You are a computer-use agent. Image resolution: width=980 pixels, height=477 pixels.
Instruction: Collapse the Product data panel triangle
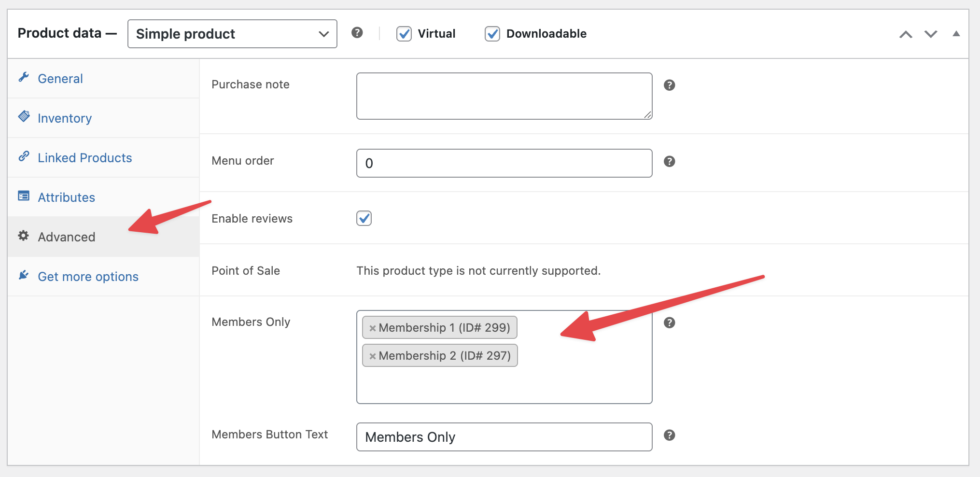pyautogui.click(x=956, y=34)
